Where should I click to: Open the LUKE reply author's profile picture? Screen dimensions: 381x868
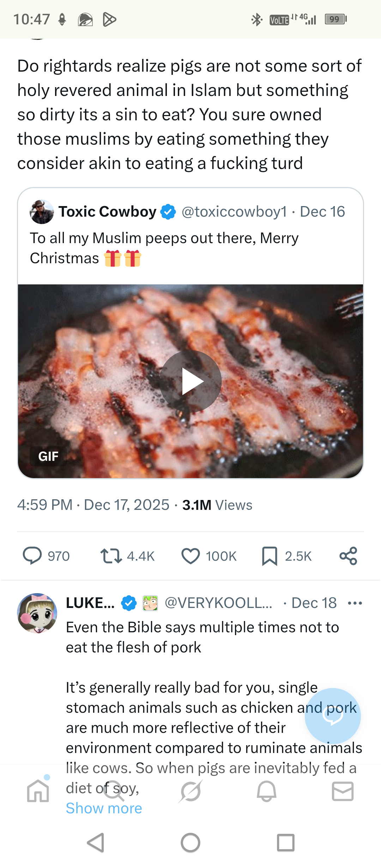click(x=37, y=613)
